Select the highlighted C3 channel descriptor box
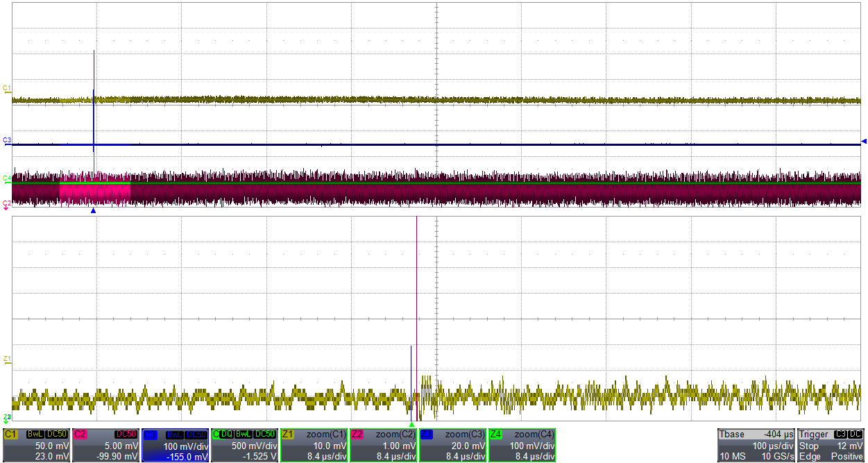Viewport: 868px width, 463px height. (x=175, y=445)
